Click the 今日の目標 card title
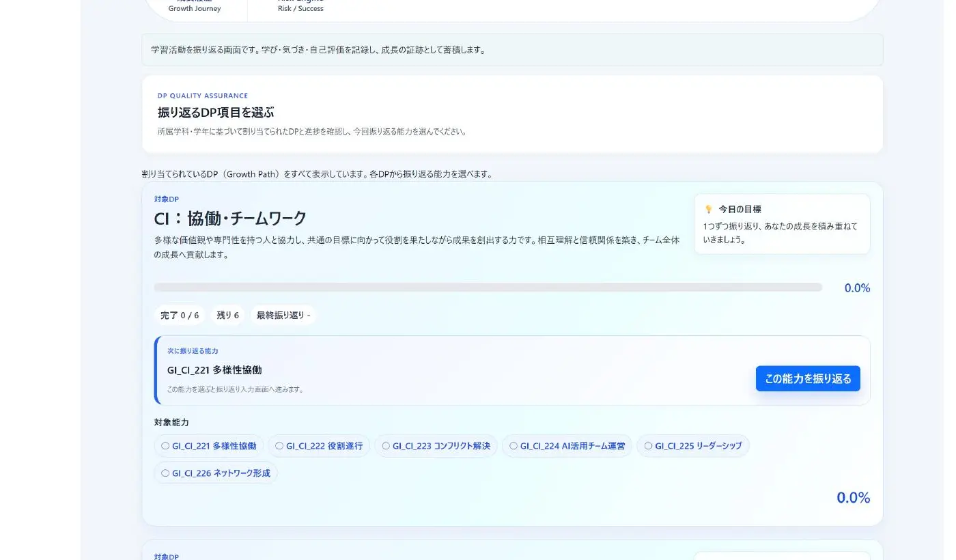Image resolution: width=956 pixels, height=560 pixels. [x=740, y=210]
